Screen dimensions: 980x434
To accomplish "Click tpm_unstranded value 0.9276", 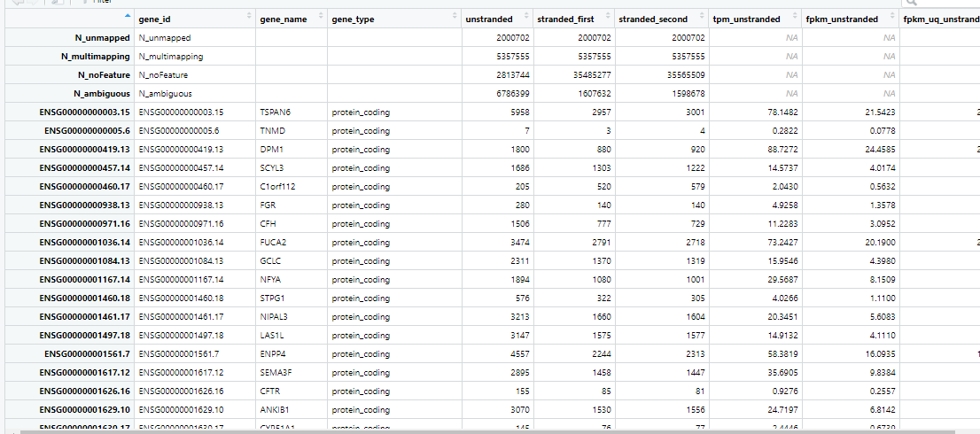I will (x=784, y=391).
